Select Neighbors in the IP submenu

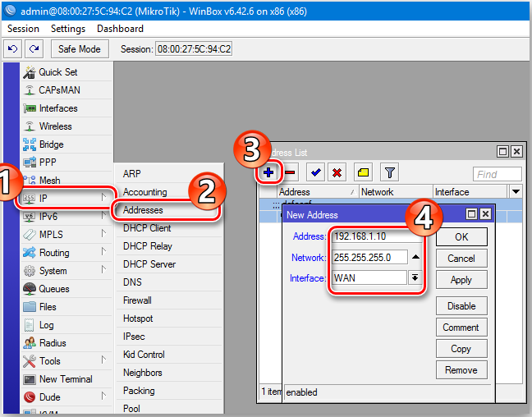coord(169,373)
